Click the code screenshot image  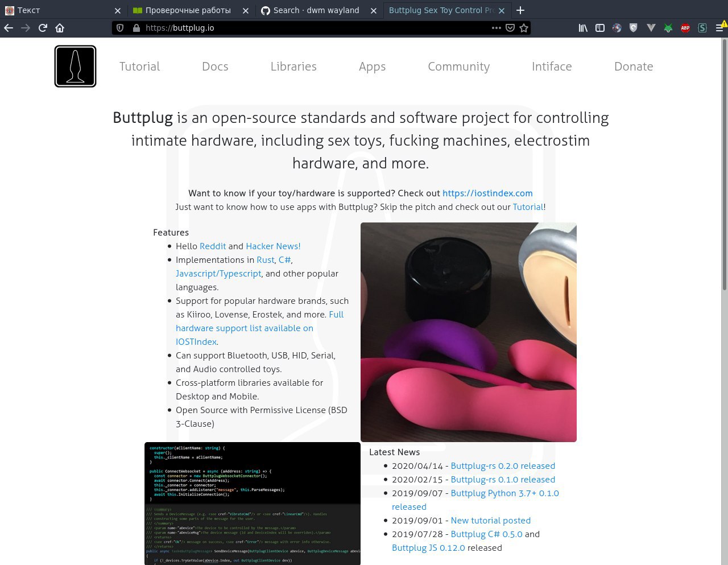coord(253,504)
